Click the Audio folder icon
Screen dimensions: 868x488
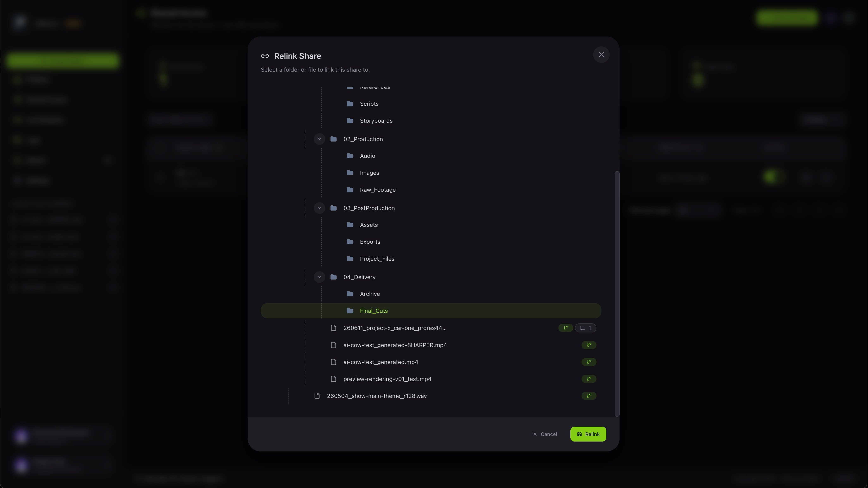click(x=350, y=156)
